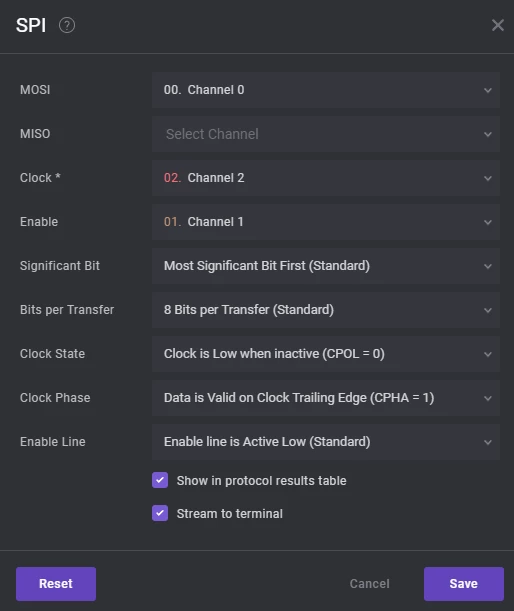Open the MISO Select Channel dropdown
514x611 pixels.
pyautogui.click(x=326, y=134)
